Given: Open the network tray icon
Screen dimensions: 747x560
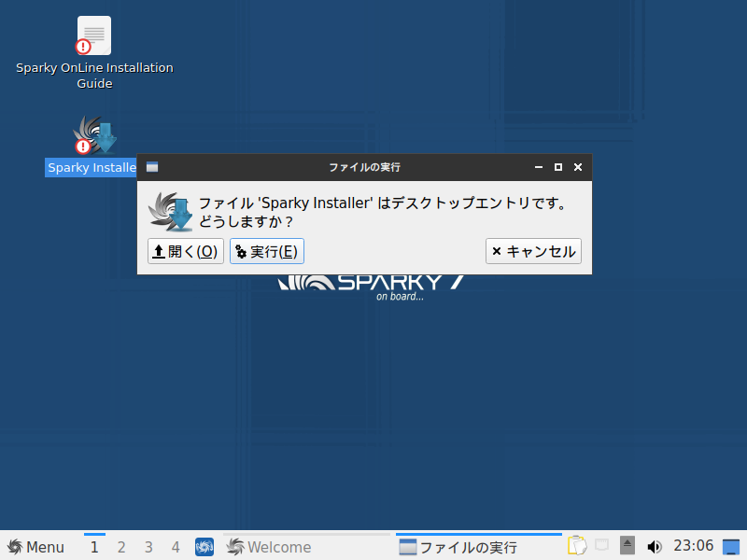Looking at the screenshot, I should (x=602, y=545).
